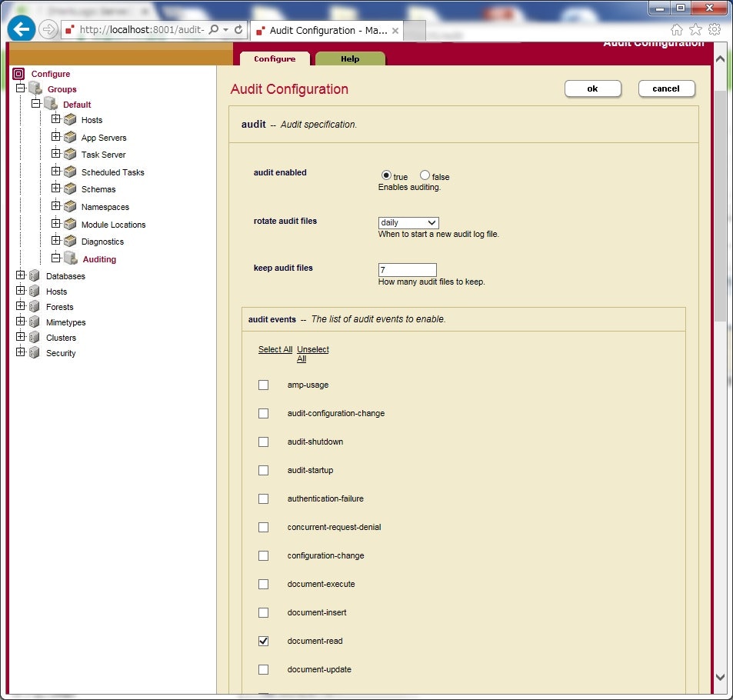Click the Default group icon
Image resolution: width=733 pixels, height=700 pixels.
click(x=51, y=104)
